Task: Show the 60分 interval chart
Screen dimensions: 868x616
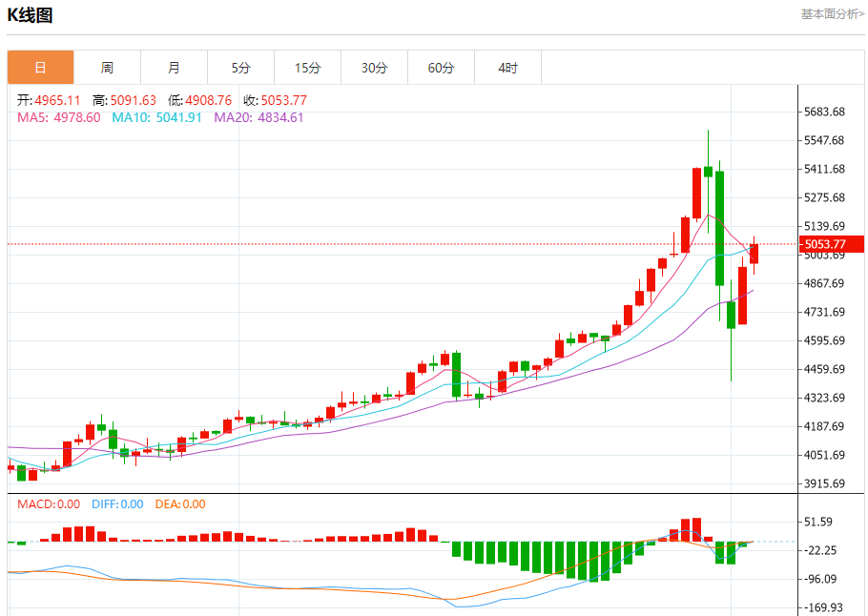Action: (441, 68)
